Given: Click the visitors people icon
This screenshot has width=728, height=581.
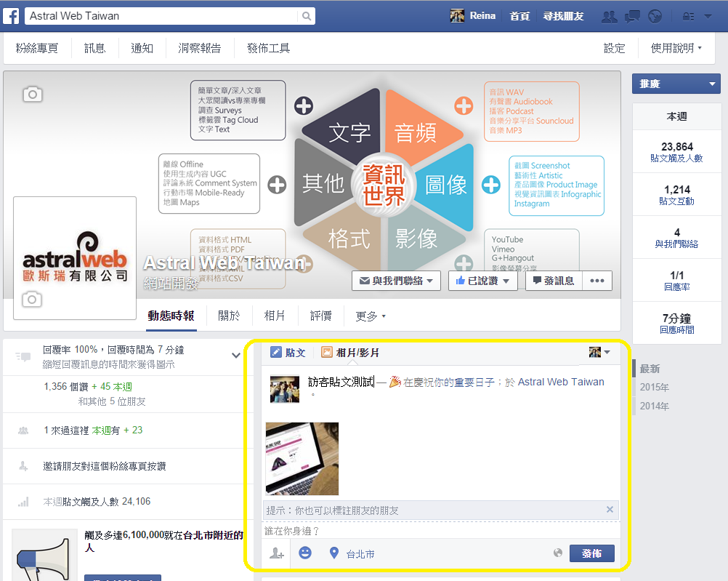Looking at the screenshot, I should tap(23, 430).
